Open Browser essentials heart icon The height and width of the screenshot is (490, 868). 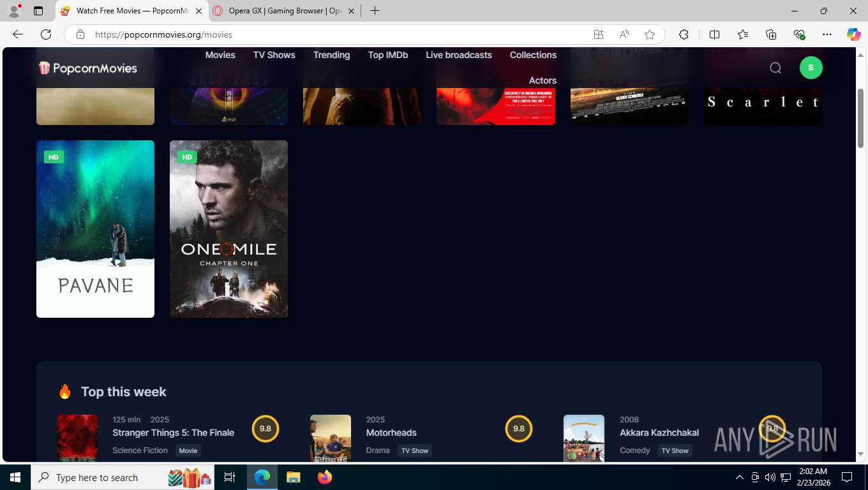pos(799,34)
